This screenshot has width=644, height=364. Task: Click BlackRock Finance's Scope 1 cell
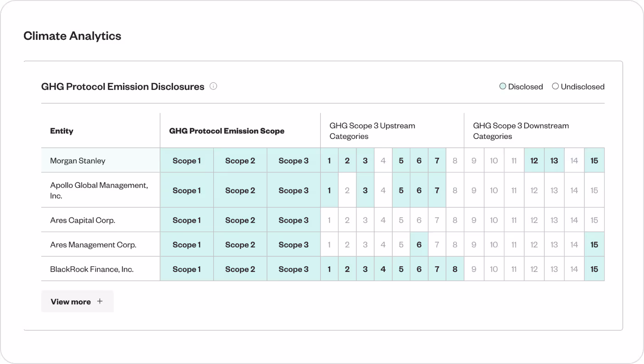pyautogui.click(x=187, y=269)
